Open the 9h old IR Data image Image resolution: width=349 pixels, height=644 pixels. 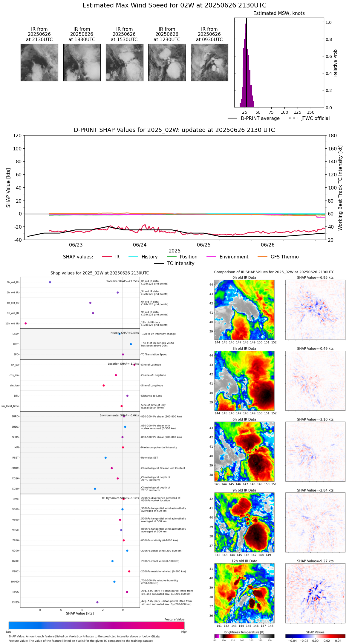tap(244, 523)
